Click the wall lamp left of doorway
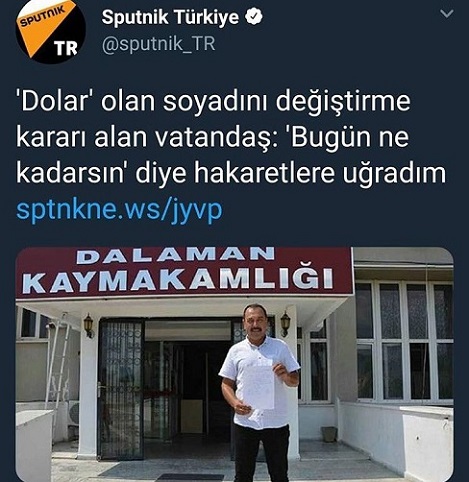Image resolution: width=469 pixels, height=482 pixels. tap(89, 325)
